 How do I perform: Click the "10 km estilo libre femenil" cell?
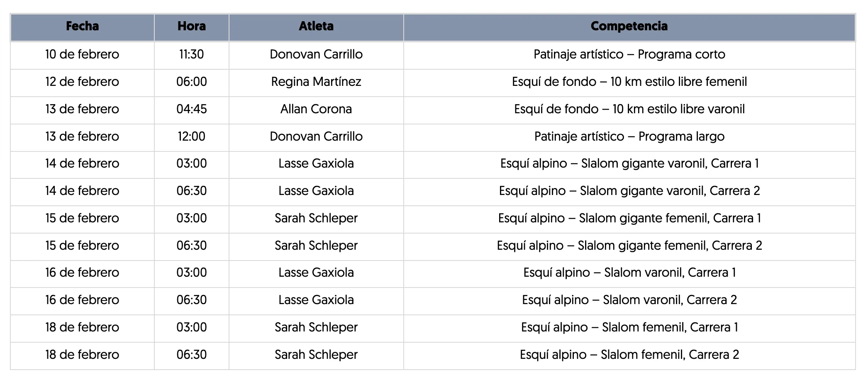point(629,82)
